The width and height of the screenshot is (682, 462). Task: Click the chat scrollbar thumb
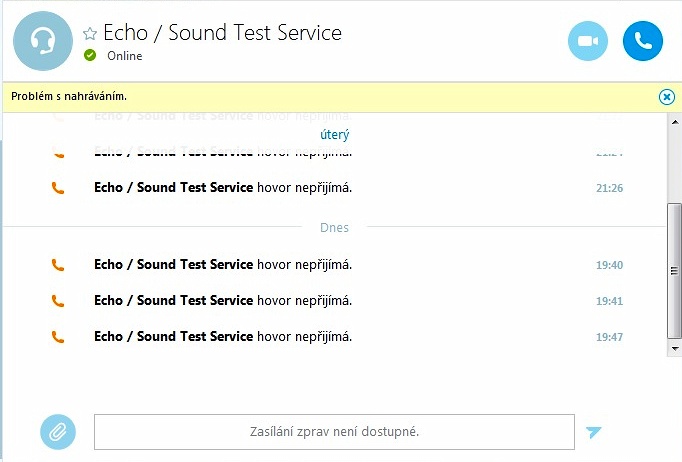point(674,270)
